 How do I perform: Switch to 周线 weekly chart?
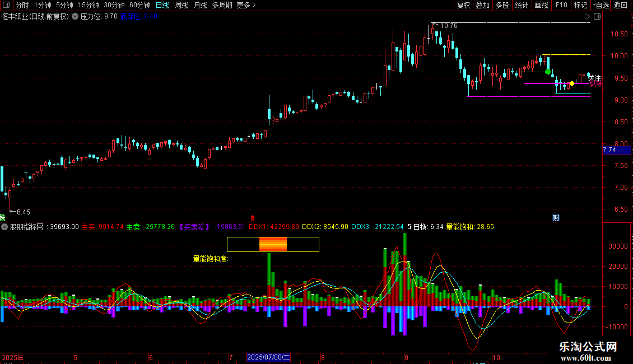click(x=181, y=5)
